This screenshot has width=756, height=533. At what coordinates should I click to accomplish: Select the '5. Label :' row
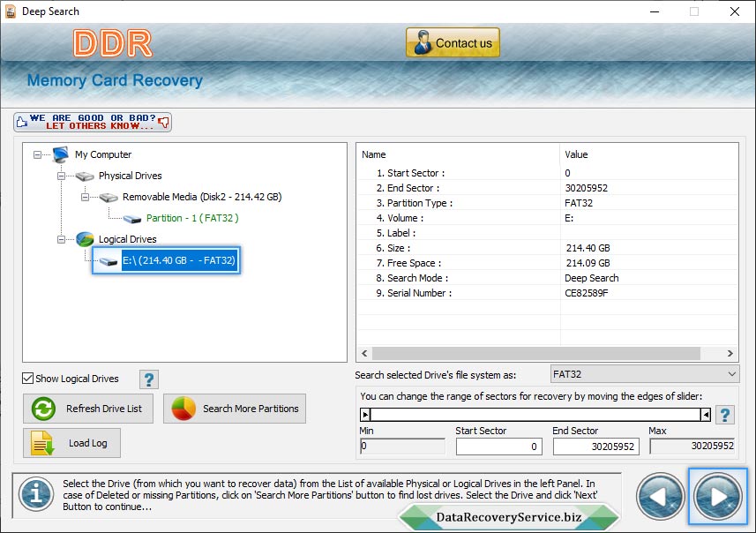tap(548, 232)
